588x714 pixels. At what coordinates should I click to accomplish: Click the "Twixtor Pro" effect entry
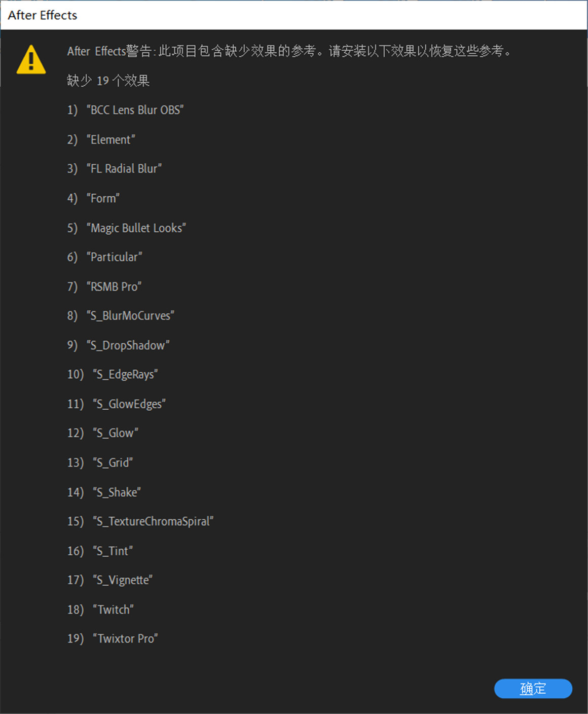pos(125,638)
